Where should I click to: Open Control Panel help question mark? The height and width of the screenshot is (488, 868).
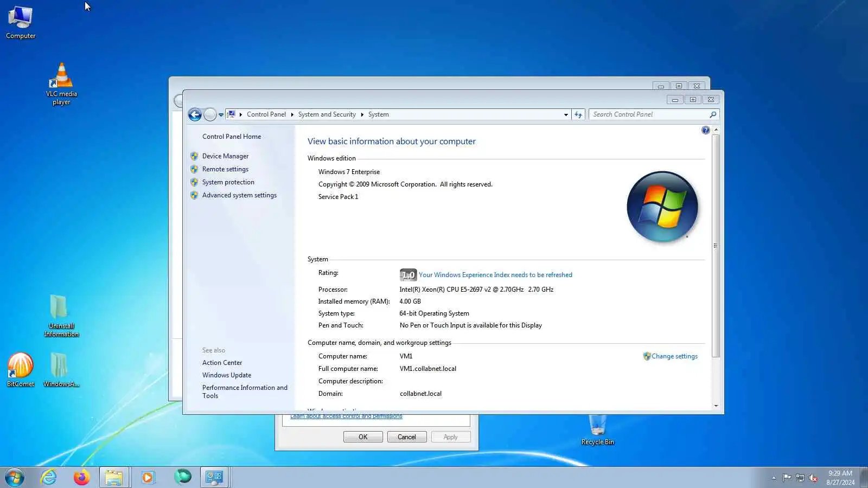(705, 130)
